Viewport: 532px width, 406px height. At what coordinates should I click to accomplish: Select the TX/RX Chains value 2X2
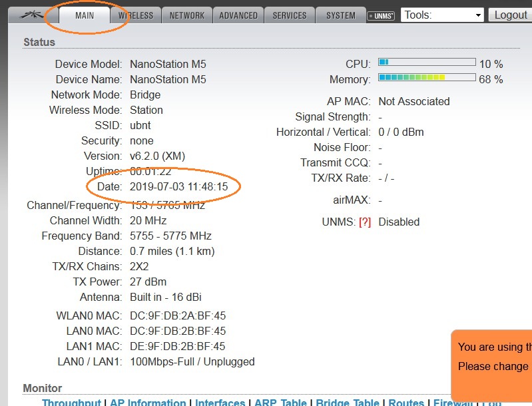coord(139,267)
